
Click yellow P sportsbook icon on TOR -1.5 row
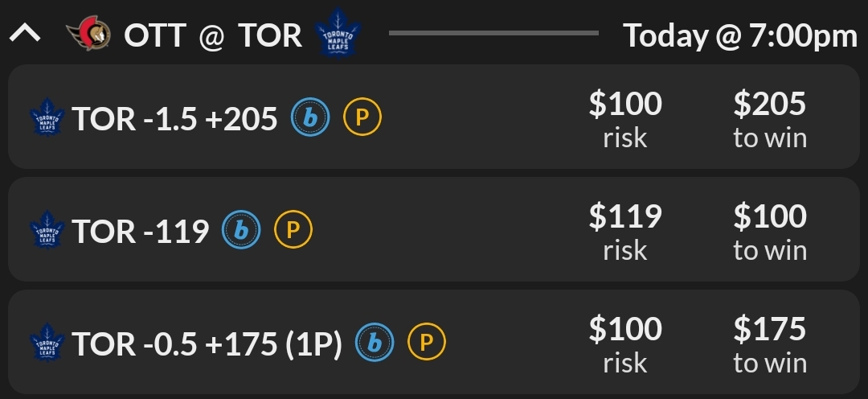point(362,119)
